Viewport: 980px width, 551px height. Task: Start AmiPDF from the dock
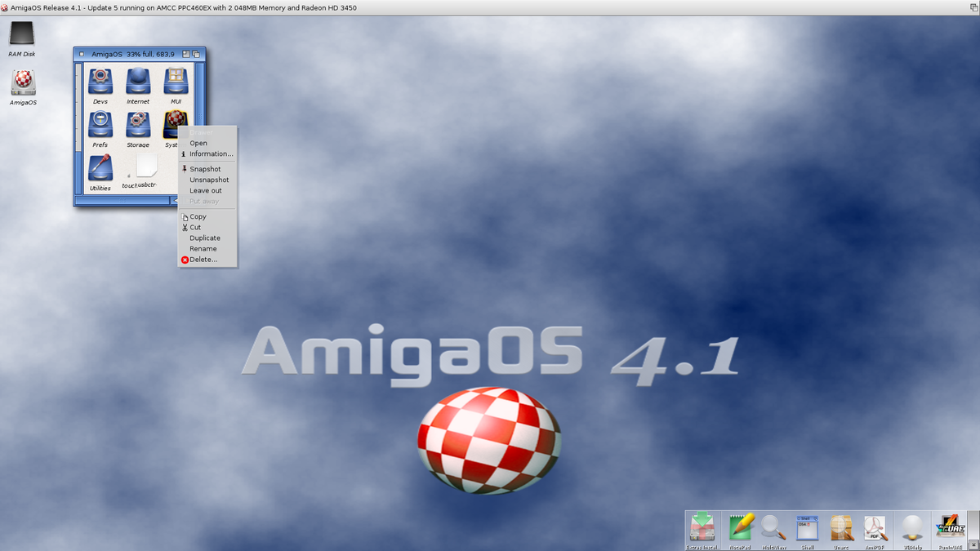pyautogui.click(x=875, y=527)
